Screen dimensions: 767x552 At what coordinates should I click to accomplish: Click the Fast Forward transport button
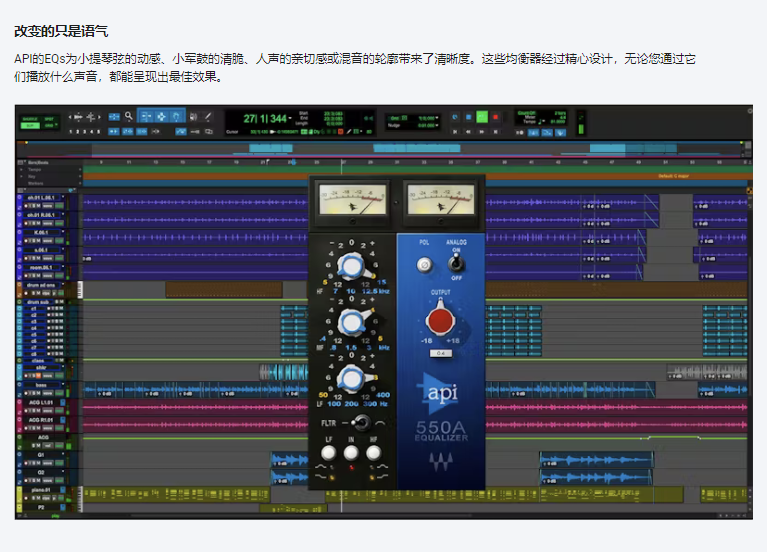click(482, 132)
